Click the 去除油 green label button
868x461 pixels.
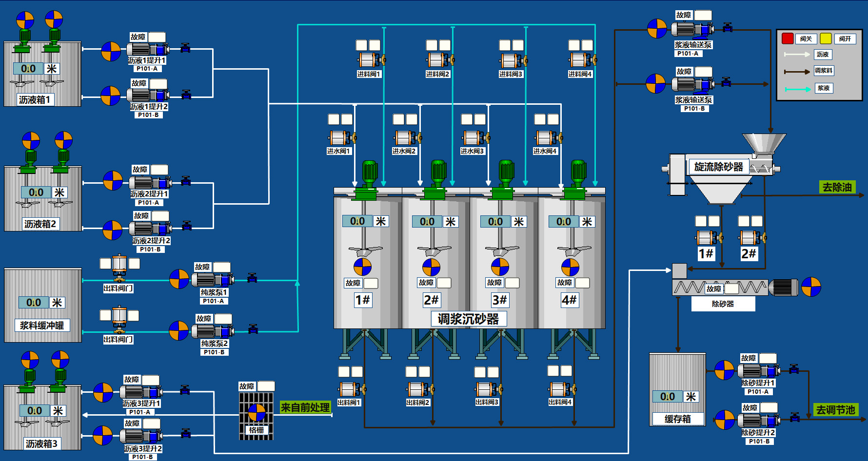837,187
